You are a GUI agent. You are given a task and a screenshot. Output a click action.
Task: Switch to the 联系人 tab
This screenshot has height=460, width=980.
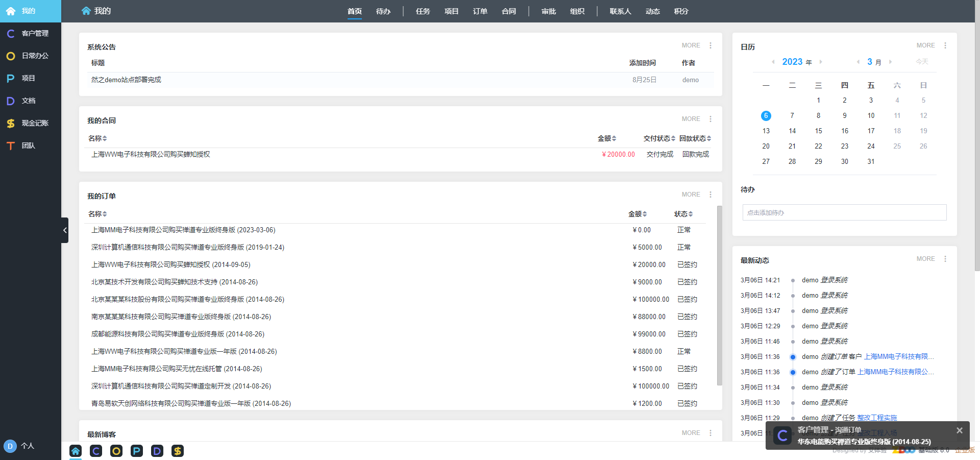[621, 11]
